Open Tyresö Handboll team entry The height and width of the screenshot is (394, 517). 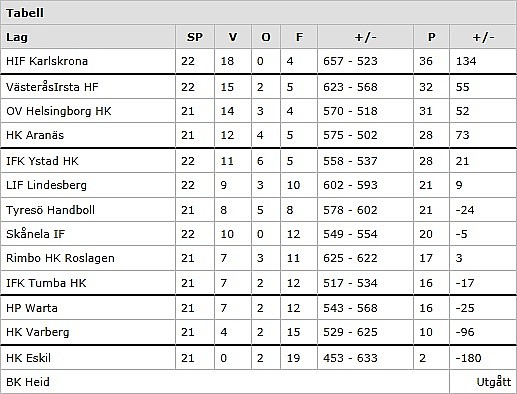pos(50,210)
